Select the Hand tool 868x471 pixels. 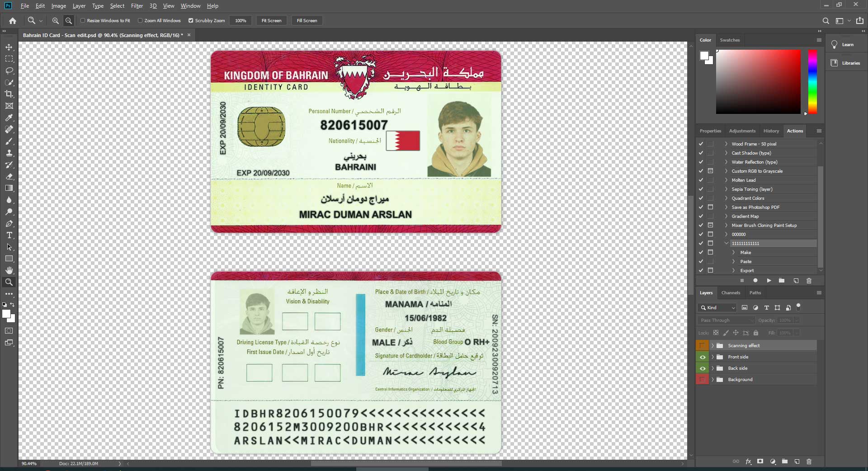(9, 270)
